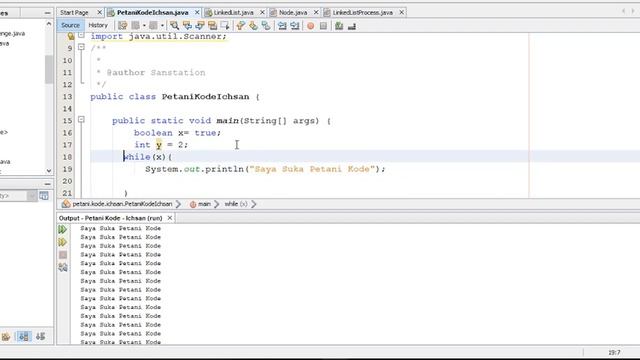Viewport: 640px width, 360px height.
Task: Click the petani.kode.ichsan.PetaniKodeIchsan breadcrumb
Action: pos(122,204)
